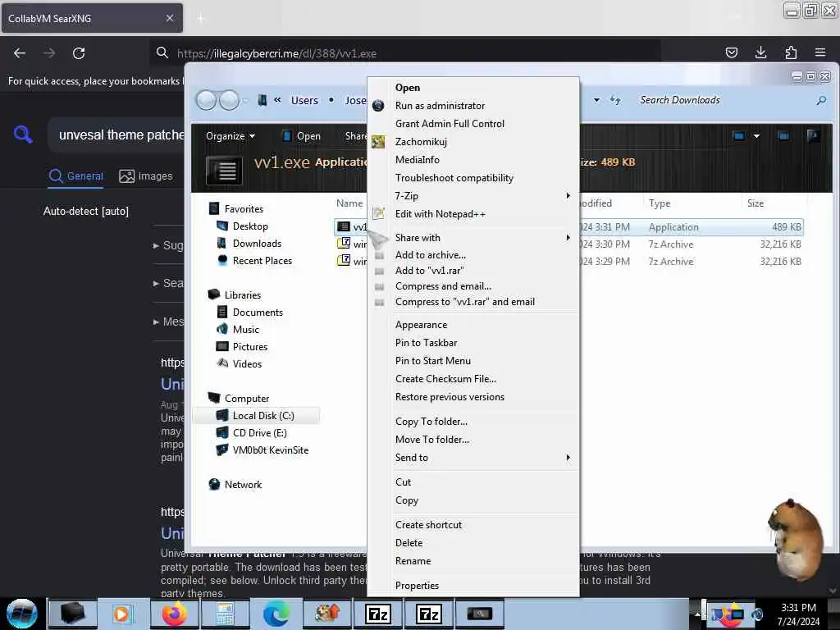Click Add to archive...
Viewport: 840px width, 630px height.
coord(430,255)
